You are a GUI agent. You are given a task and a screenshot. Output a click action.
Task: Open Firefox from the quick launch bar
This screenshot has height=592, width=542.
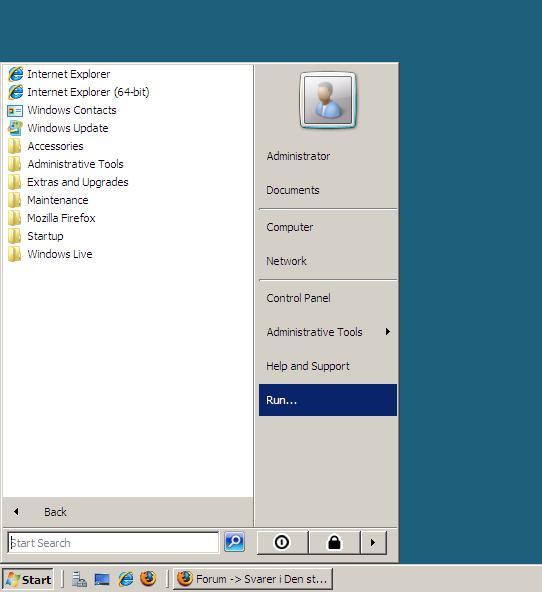point(148,578)
